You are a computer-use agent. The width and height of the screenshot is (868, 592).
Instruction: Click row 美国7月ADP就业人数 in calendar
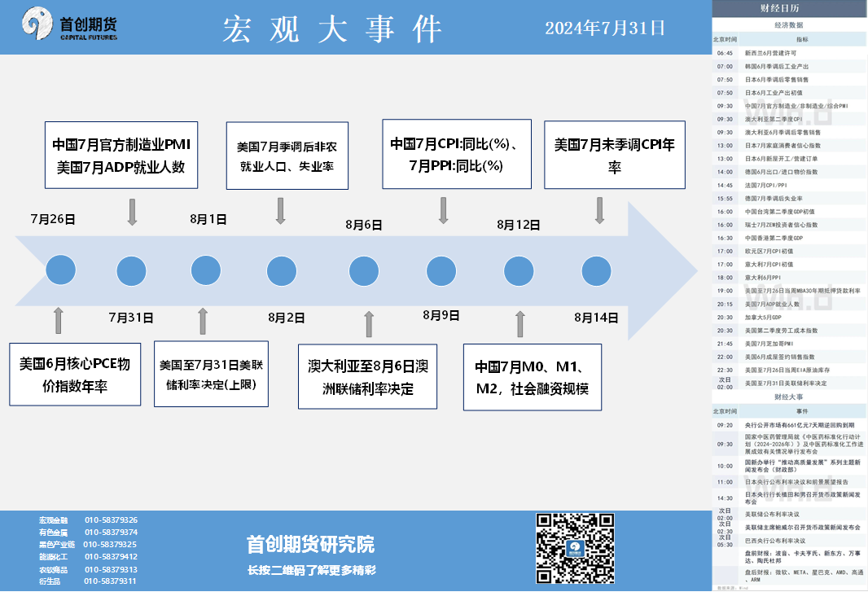pos(789,304)
